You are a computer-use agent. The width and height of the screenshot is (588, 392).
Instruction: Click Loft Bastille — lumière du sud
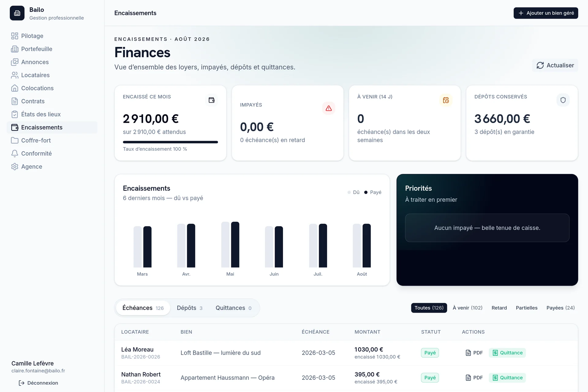(221, 353)
